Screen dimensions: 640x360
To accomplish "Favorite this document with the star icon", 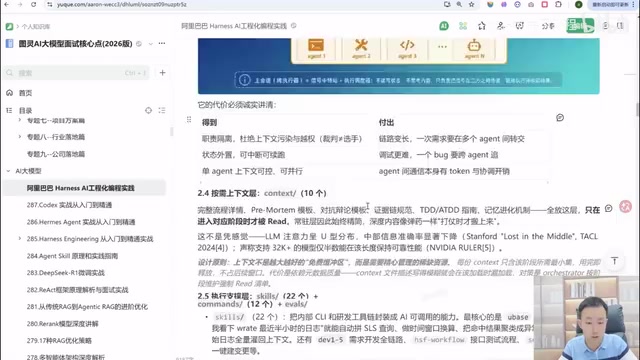I will click(482, 26).
